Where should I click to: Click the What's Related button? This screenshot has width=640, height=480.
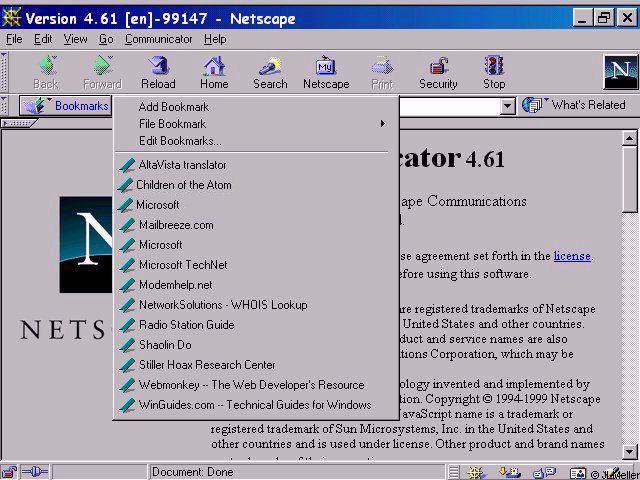tap(575, 105)
